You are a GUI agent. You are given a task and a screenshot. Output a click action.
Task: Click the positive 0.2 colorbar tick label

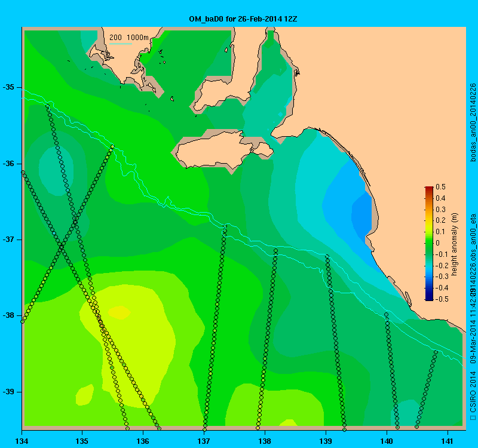coord(440,220)
